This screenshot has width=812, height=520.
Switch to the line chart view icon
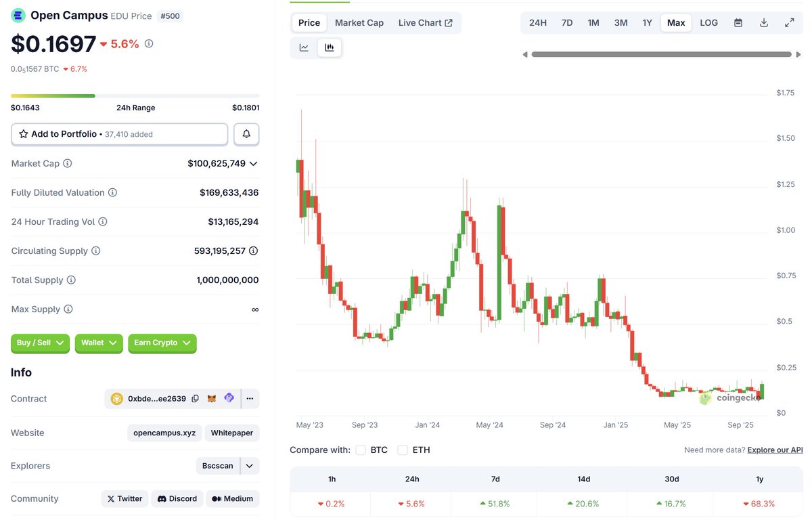(x=304, y=48)
